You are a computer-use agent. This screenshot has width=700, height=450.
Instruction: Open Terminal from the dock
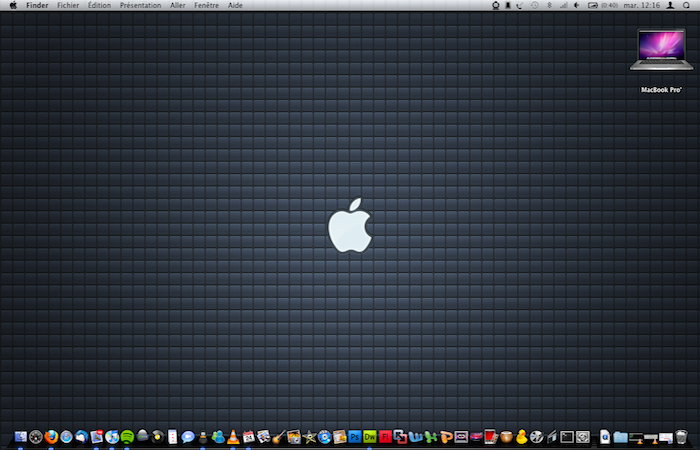coord(567,437)
